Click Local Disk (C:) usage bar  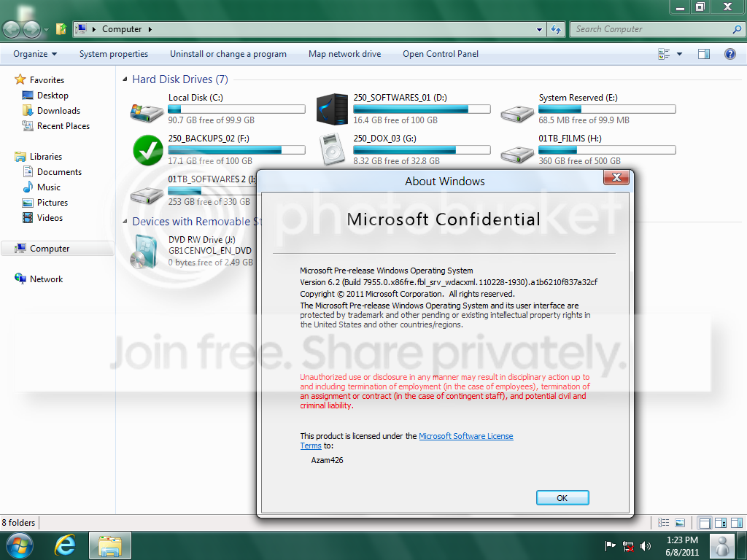click(x=236, y=109)
